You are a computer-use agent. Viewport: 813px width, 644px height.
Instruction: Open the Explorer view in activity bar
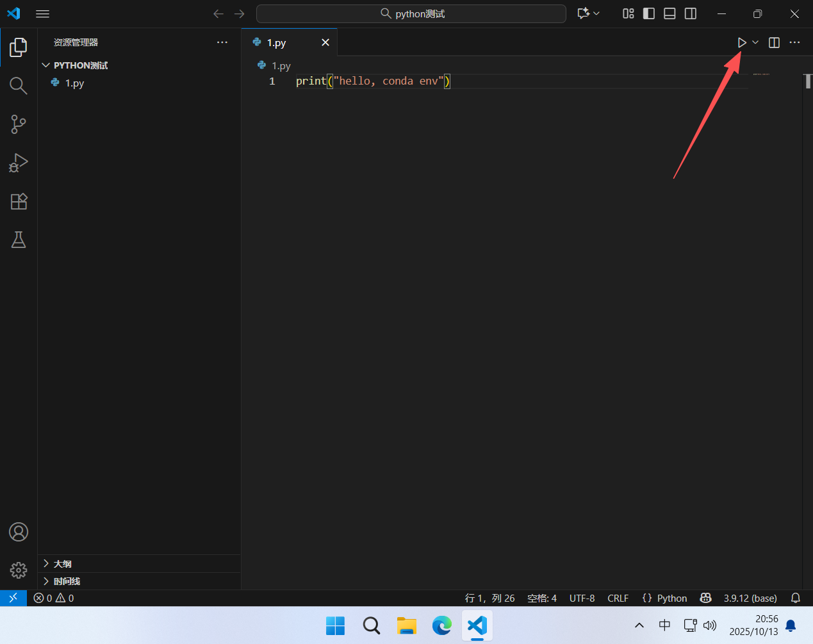tap(19, 47)
